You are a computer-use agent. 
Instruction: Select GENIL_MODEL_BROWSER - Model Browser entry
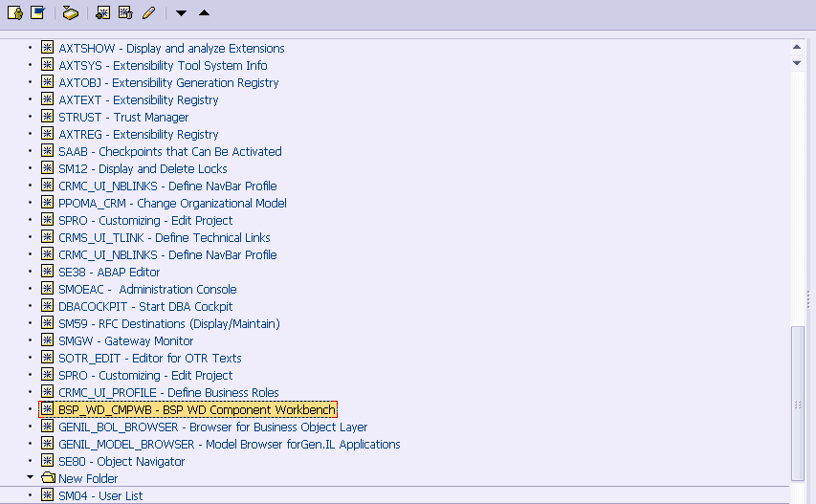(x=230, y=444)
